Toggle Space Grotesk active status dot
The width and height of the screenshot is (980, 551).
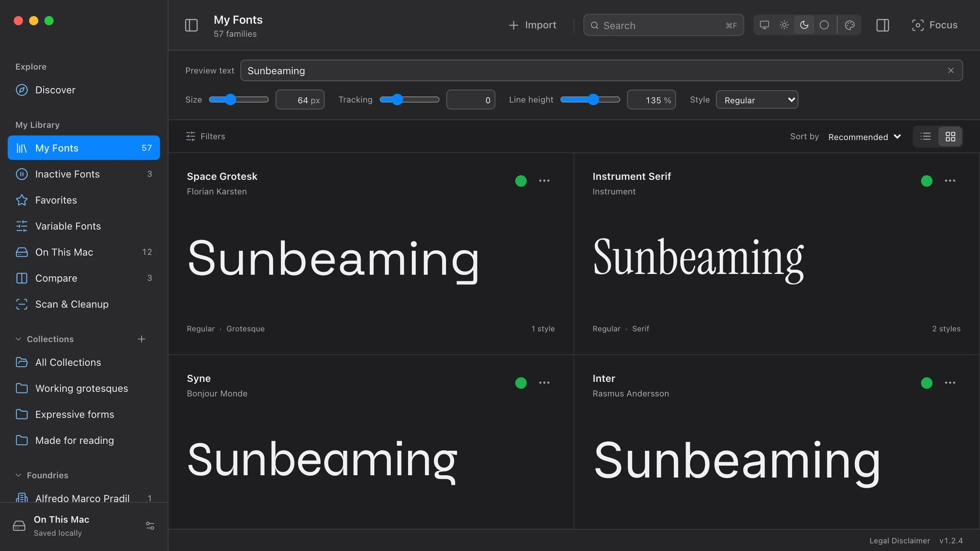(x=521, y=181)
